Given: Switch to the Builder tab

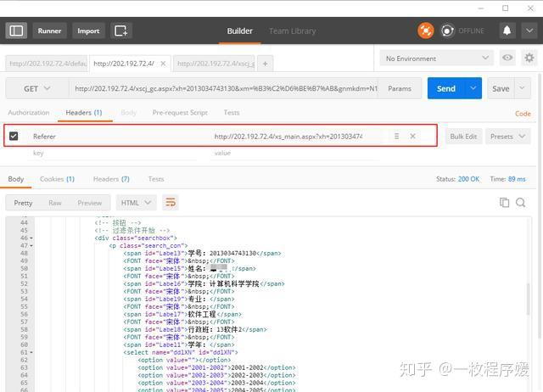Looking at the screenshot, I should click(x=239, y=31).
